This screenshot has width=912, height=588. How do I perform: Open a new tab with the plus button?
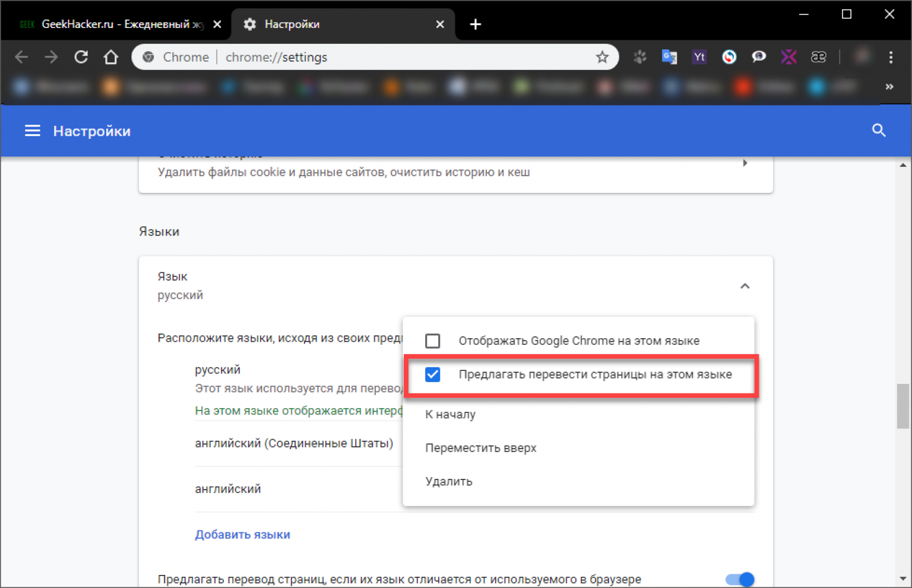pyautogui.click(x=476, y=24)
